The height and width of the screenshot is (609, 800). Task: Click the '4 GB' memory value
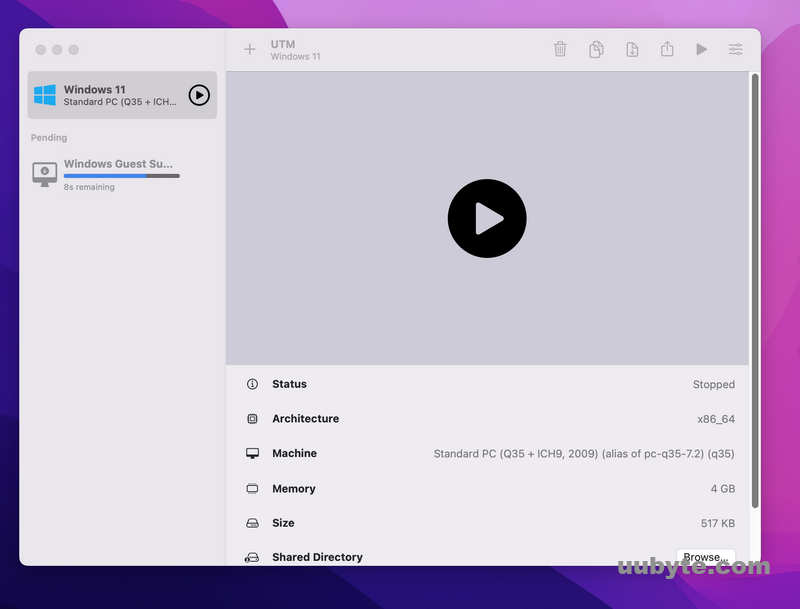click(722, 489)
